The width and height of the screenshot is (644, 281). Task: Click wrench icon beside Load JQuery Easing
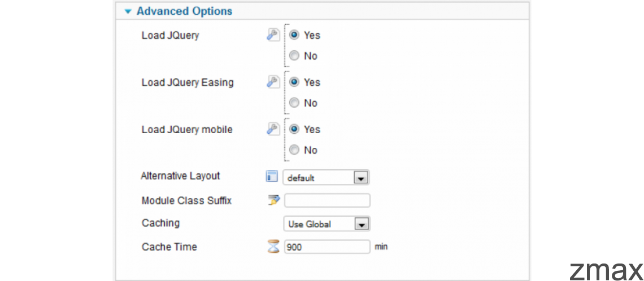273,82
